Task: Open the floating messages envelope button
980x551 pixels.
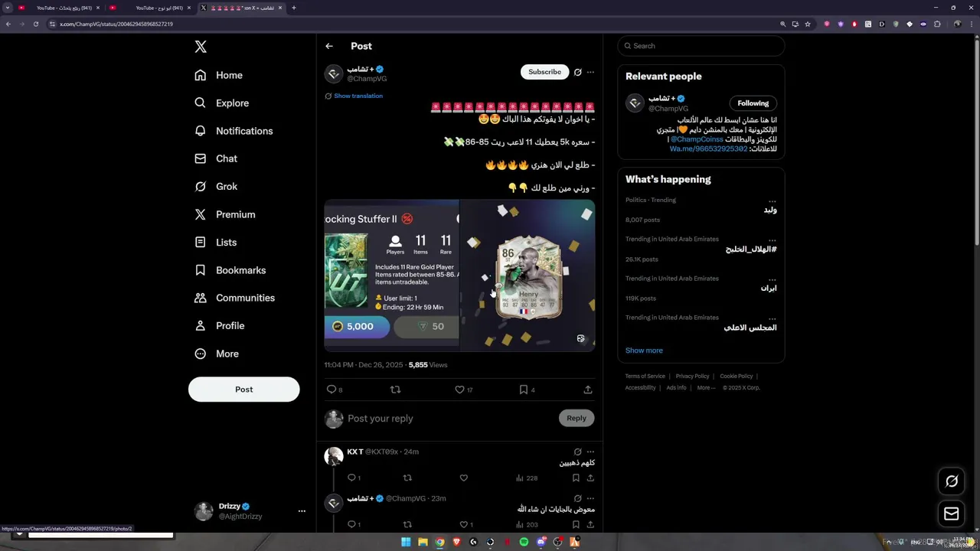Action: (952, 514)
